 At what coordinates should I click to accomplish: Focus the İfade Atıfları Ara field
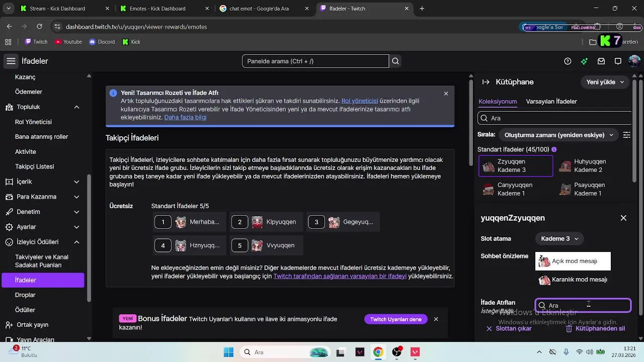[x=583, y=305]
